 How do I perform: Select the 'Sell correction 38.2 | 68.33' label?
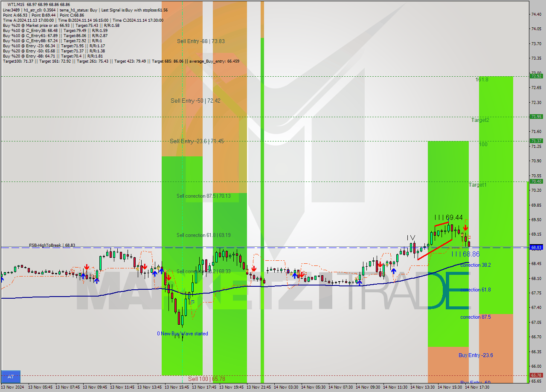[203, 271]
